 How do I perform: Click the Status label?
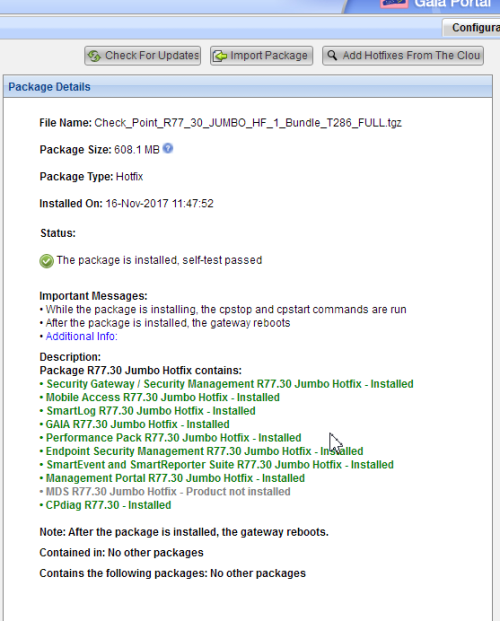pyautogui.click(x=58, y=233)
